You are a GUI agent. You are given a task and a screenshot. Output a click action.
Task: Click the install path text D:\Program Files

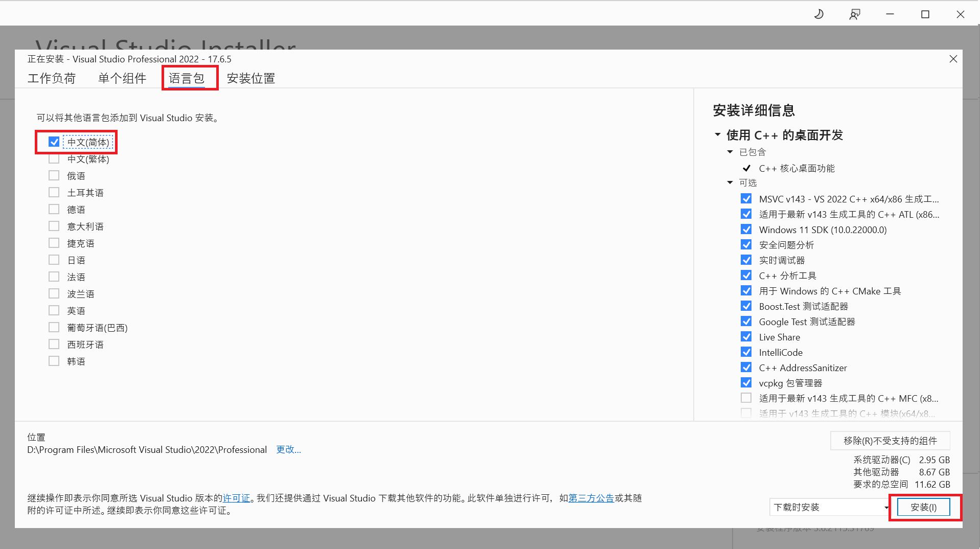(x=147, y=450)
